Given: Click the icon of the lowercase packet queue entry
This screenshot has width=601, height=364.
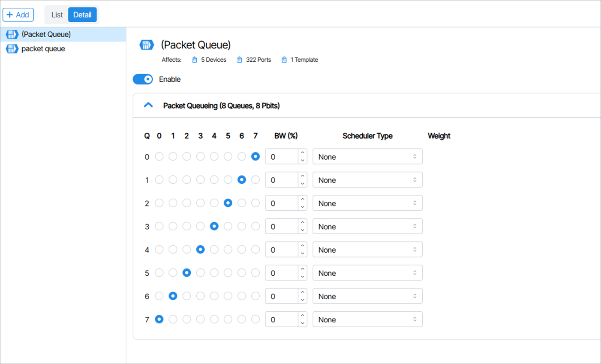Looking at the screenshot, I should [12, 49].
